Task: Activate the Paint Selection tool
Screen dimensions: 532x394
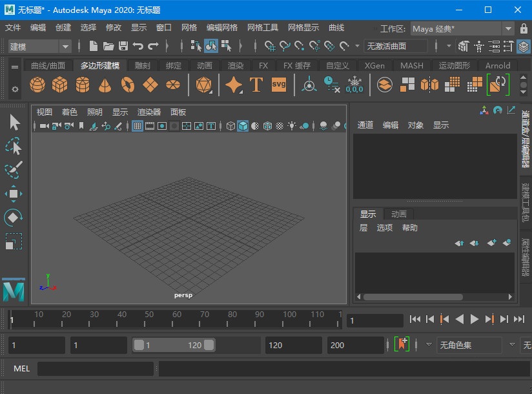Action: 14,170
